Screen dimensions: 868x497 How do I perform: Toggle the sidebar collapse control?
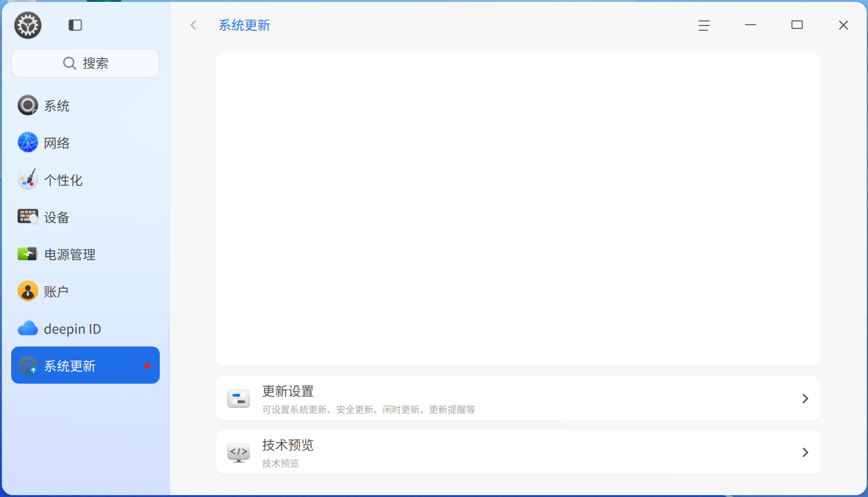(x=75, y=25)
